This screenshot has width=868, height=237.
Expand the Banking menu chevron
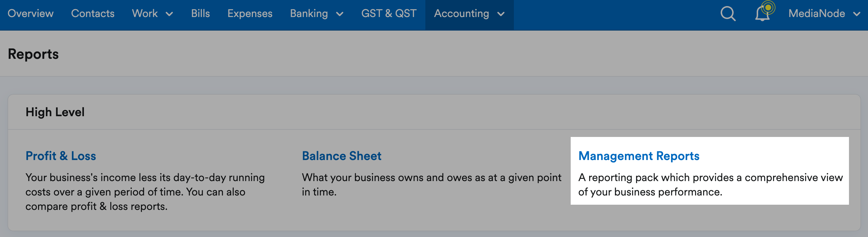coord(340,14)
